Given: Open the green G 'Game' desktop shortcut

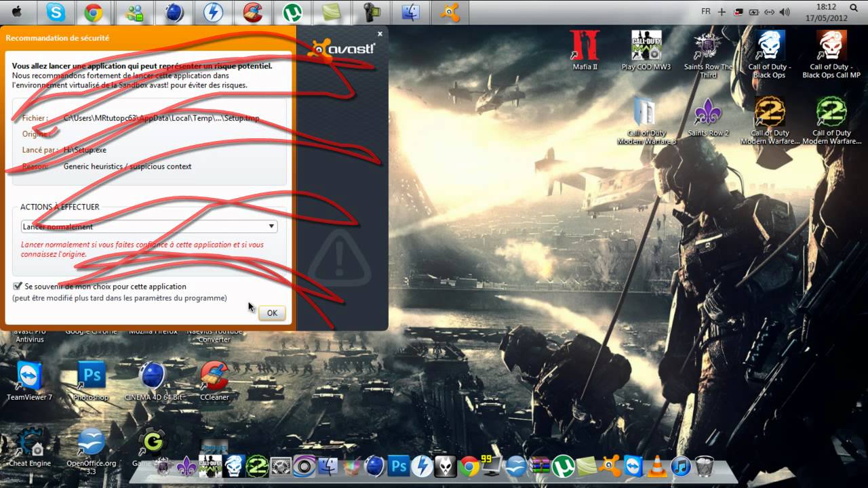Looking at the screenshot, I should coord(149,447).
